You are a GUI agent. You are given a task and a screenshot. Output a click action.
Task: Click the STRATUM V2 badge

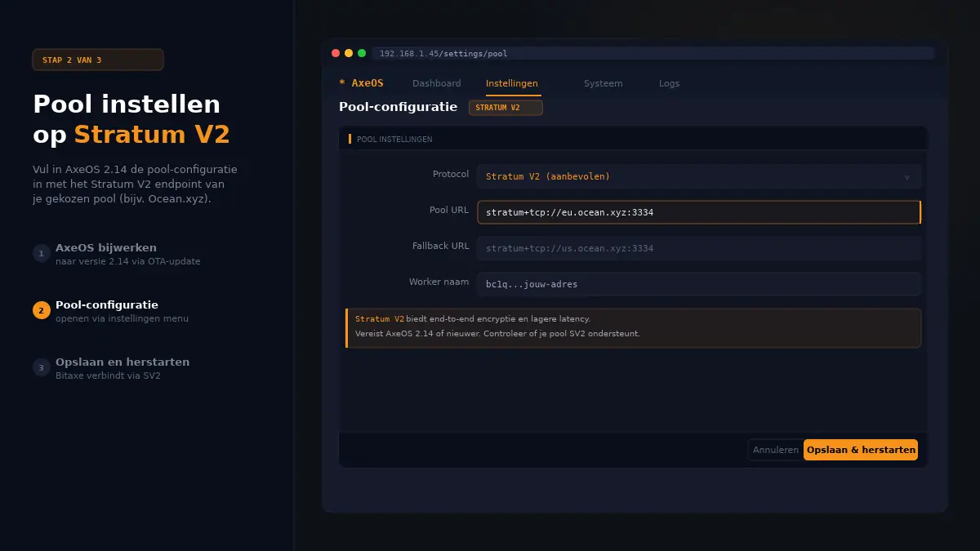click(506, 108)
